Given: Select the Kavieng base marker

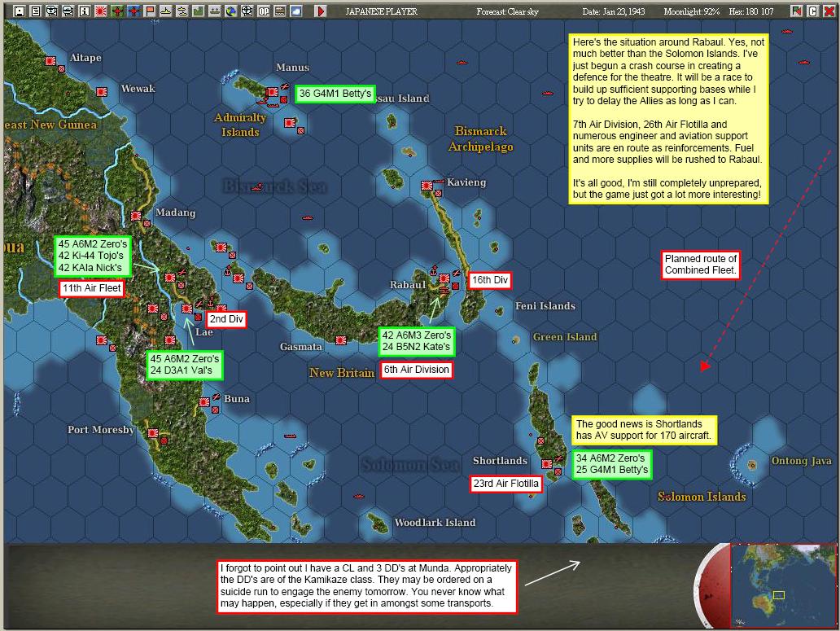Looking at the screenshot, I should click(x=427, y=186).
